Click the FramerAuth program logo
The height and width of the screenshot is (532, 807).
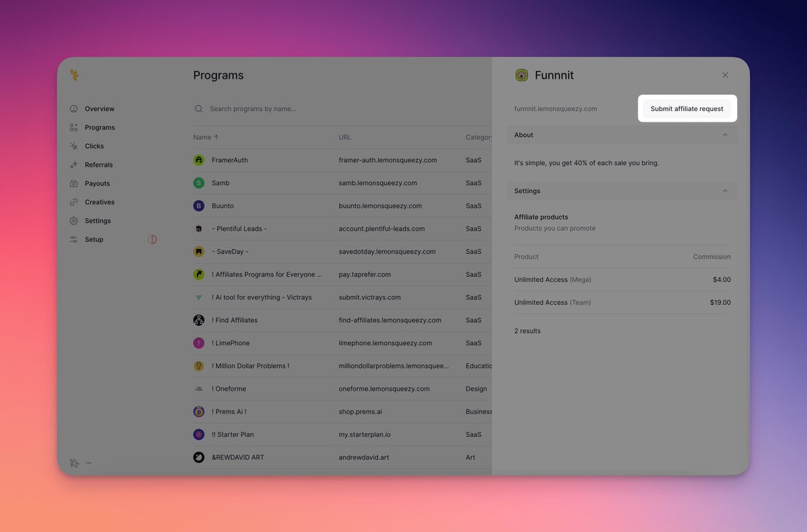198,160
